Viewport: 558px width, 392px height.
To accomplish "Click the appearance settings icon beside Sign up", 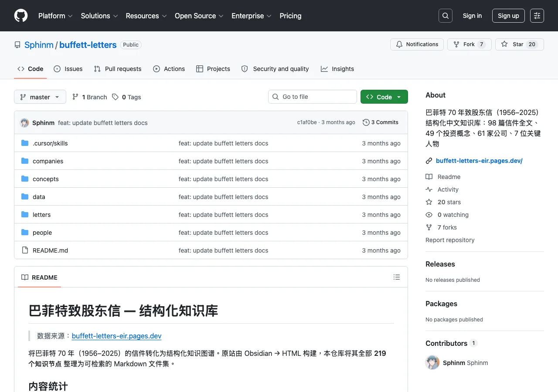I will [x=537, y=16].
